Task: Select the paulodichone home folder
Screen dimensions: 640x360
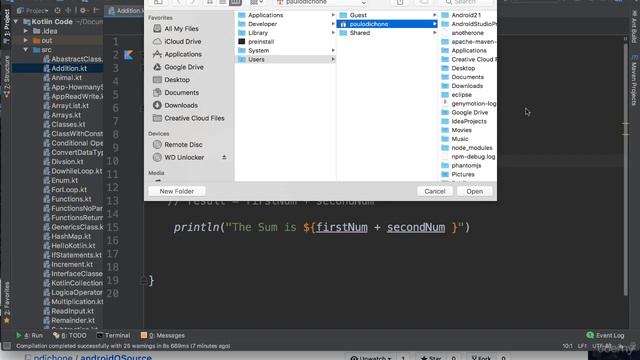Action: [x=387, y=24]
